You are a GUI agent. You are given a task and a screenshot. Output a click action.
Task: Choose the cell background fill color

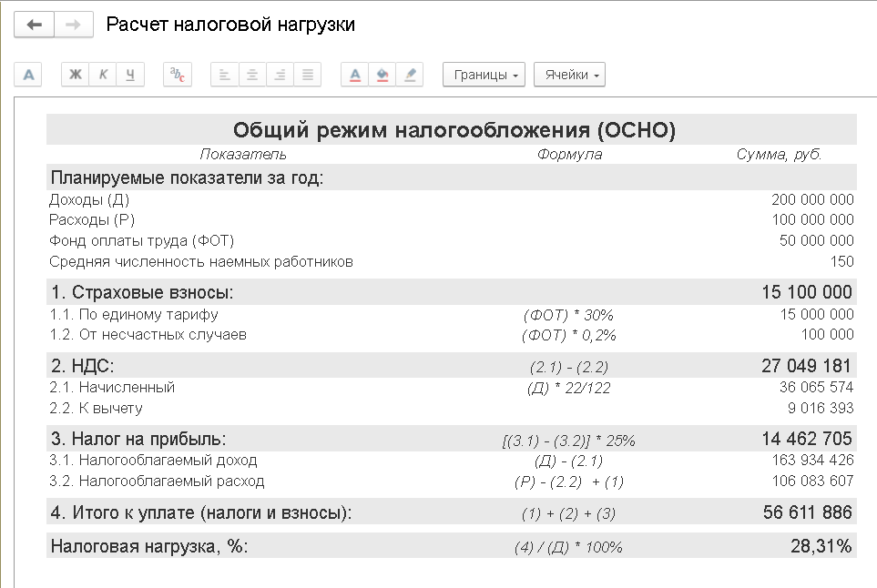(382, 75)
